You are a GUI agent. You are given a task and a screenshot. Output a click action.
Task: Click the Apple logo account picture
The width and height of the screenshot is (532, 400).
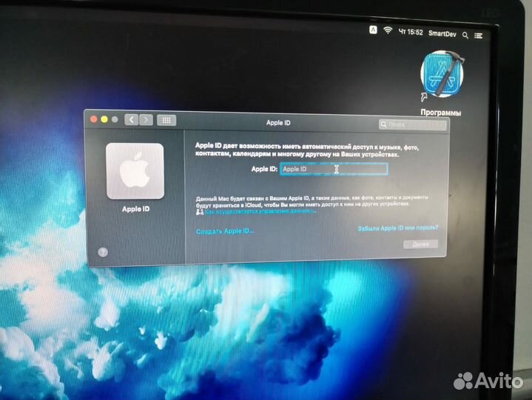pos(135,171)
